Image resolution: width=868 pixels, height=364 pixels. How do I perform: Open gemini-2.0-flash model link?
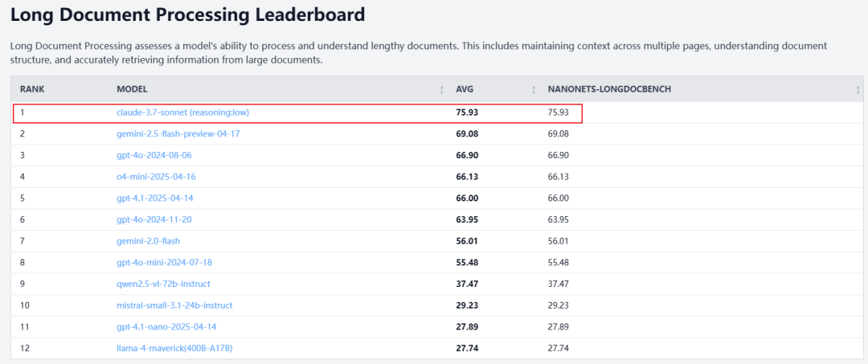148,241
